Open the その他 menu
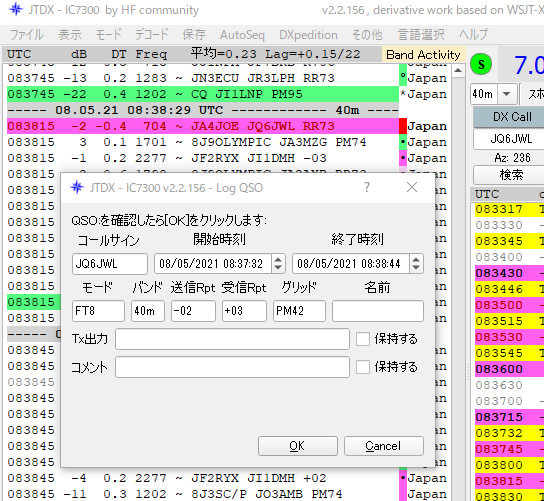This screenshot has height=501, width=544. [x=367, y=35]
